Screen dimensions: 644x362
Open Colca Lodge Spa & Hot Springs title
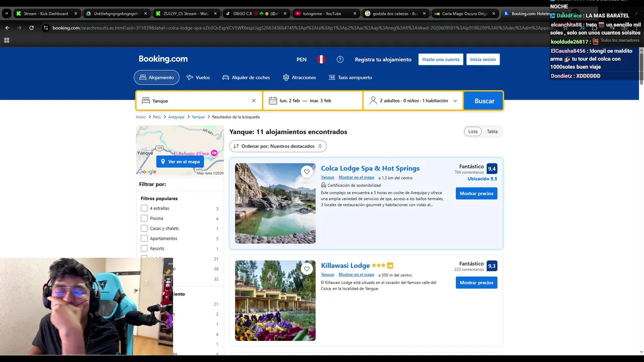click(x=370, y=168)
